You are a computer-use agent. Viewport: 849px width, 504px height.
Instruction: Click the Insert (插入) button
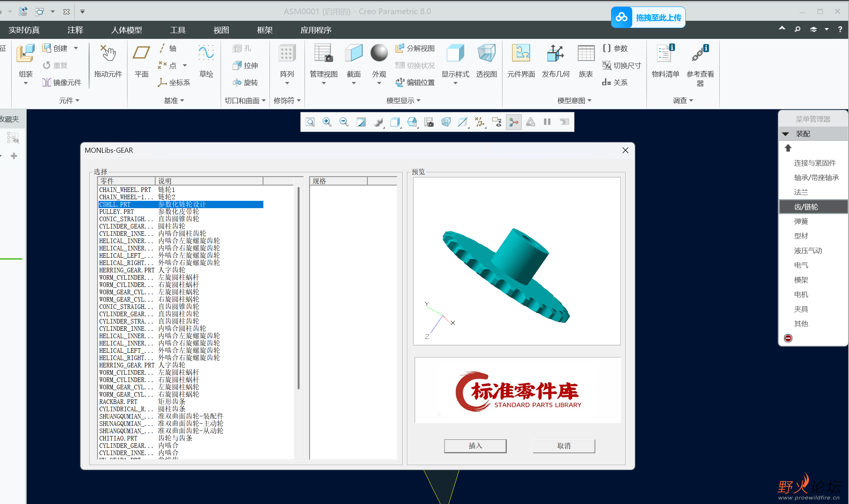(475, 446)
